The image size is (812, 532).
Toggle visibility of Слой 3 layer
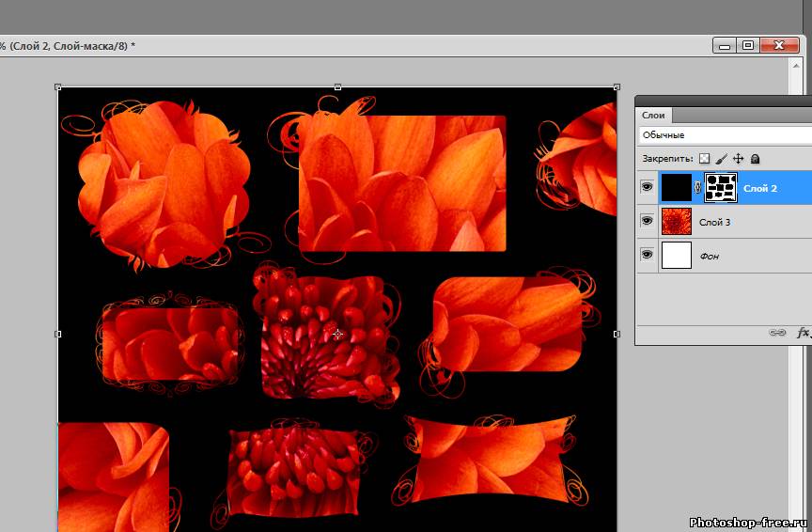click(647, 221)
